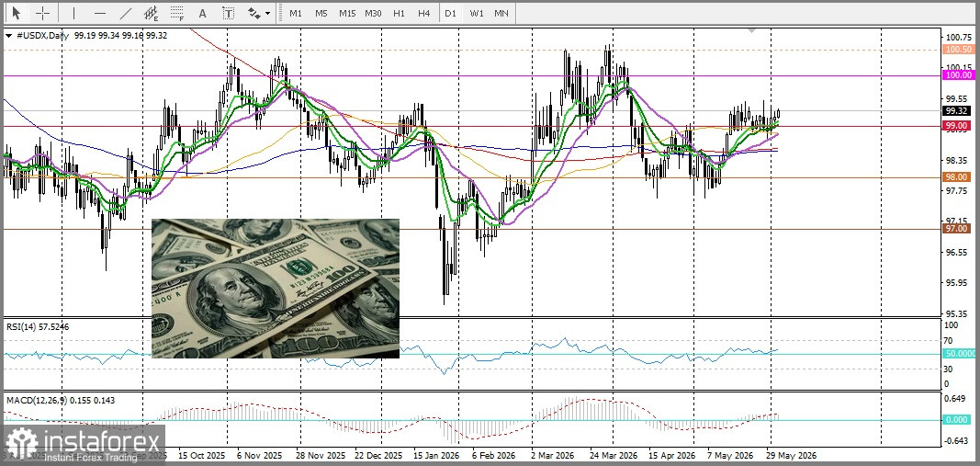This screenshot has width=980, height=466.
Task: Pick the equidistant channel tool
Action: point(152,13)
